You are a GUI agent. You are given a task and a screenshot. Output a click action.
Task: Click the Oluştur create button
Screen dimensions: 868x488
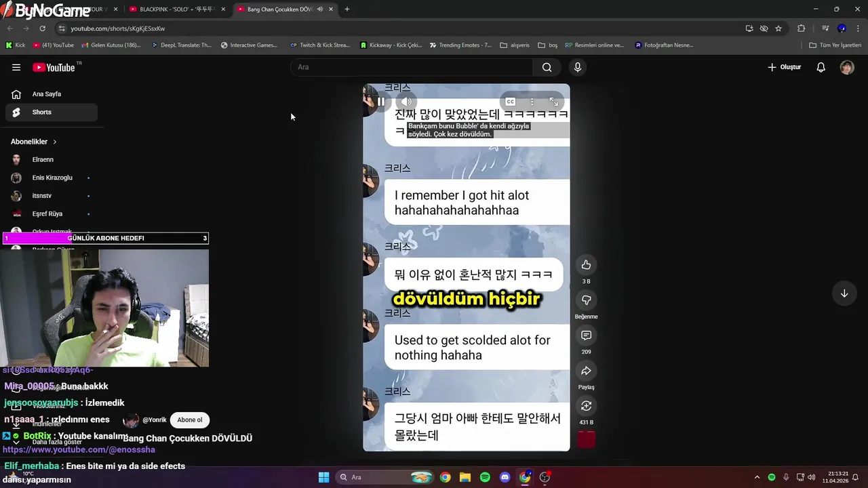click(784, 67)
